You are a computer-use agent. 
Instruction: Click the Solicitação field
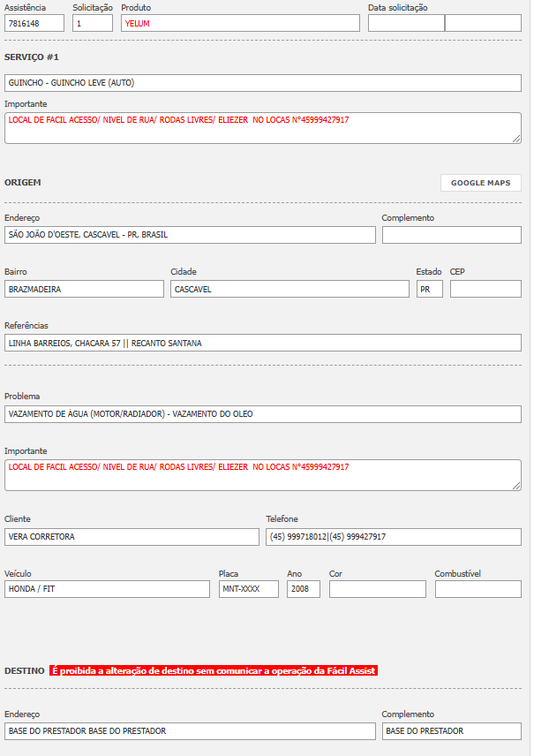coord(93,24)
